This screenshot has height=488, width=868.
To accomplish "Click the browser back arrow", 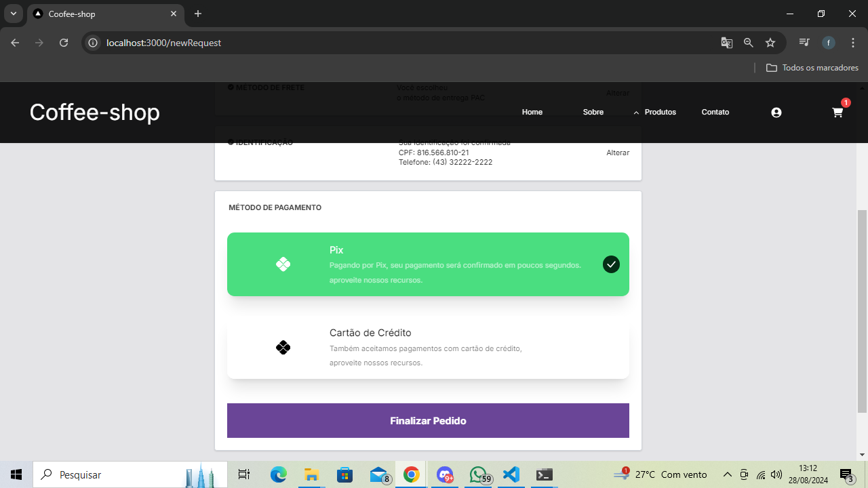I will pyautogui.click(x=15, y=43).
